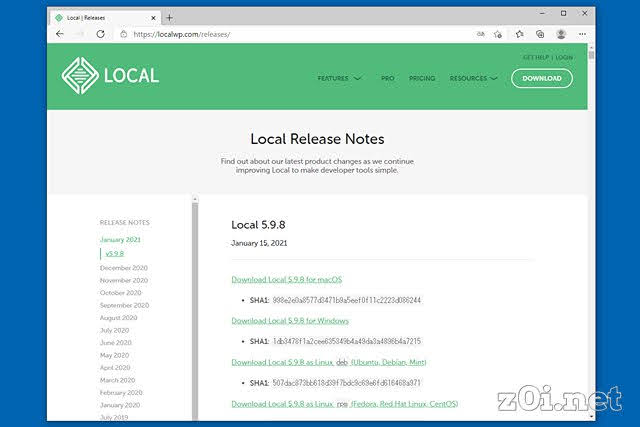Click the Windows SHA1 hash value
The width and height of the screenshot is (640, 427).
(347, 341)
